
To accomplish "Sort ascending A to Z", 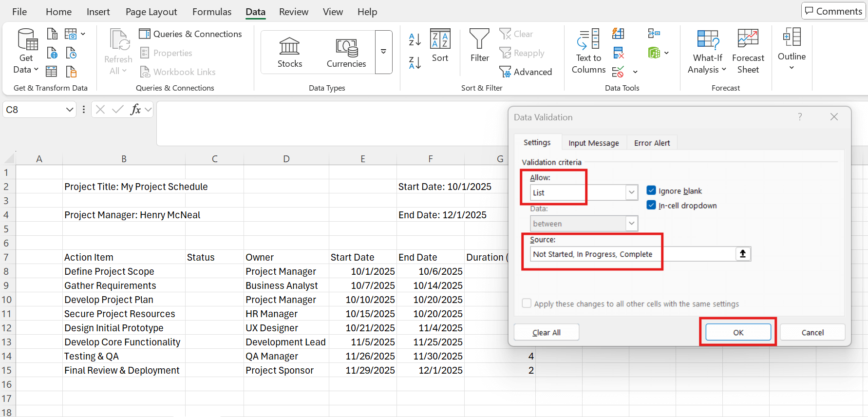I will coord(415,39).
